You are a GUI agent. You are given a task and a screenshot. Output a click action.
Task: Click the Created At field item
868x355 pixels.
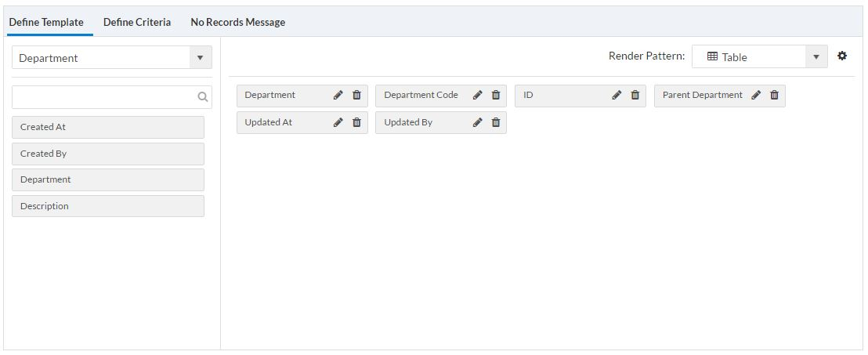tap(108, 127)
